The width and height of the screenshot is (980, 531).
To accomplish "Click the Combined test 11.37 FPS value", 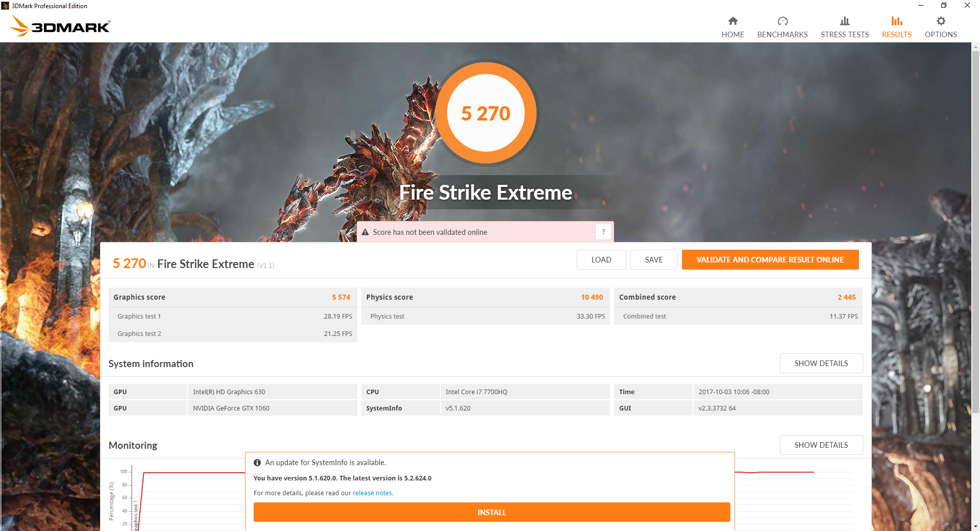I will [844, 317].
